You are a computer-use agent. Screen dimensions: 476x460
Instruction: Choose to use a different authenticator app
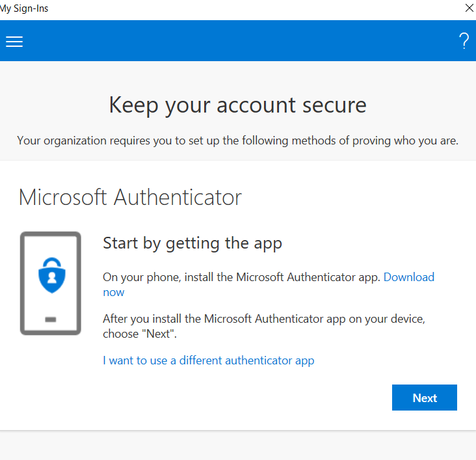tap(208, 360)
